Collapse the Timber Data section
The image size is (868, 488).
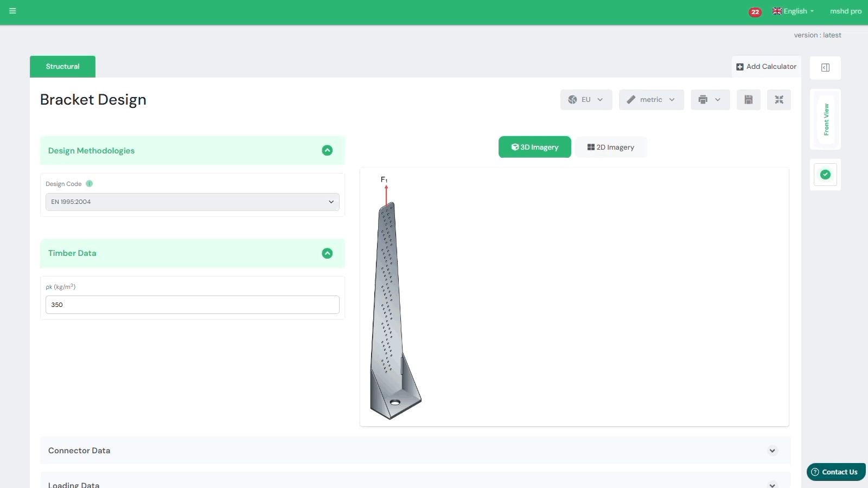coord(327,253)
